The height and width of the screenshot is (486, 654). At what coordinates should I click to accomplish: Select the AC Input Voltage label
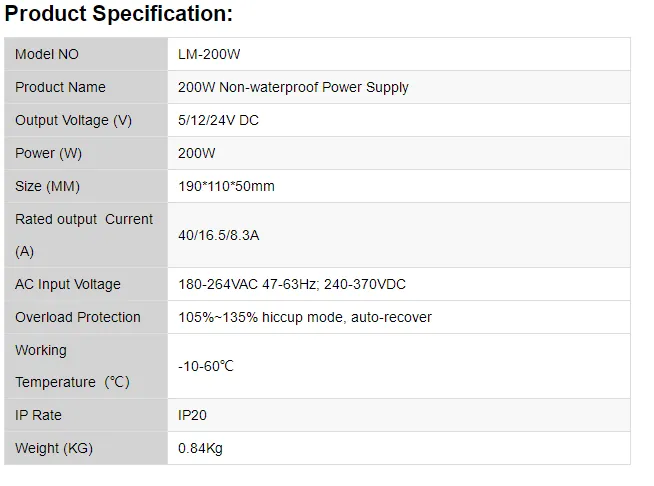pos(68,284)
